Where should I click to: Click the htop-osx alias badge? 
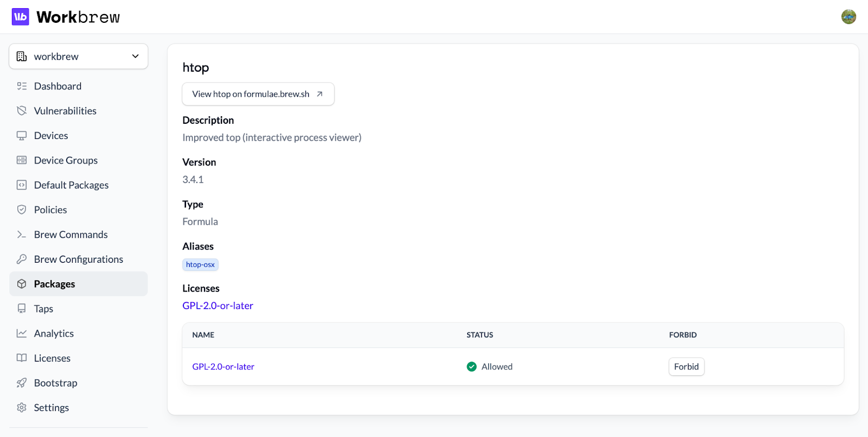pos(200,265)
